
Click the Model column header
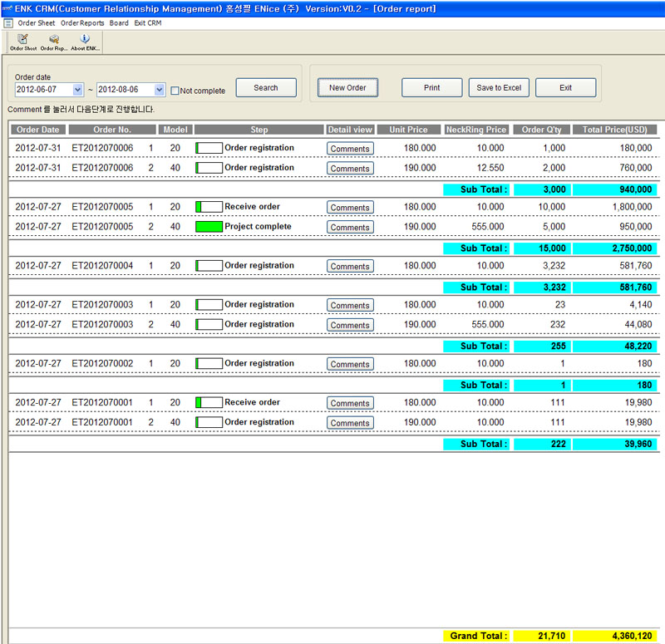coord(175,130)
